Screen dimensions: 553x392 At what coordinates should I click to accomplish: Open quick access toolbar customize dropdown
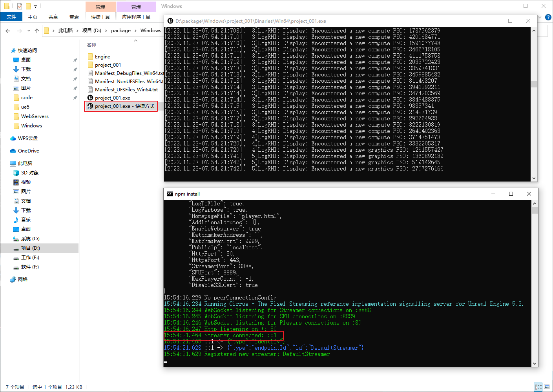pos(35,6)
